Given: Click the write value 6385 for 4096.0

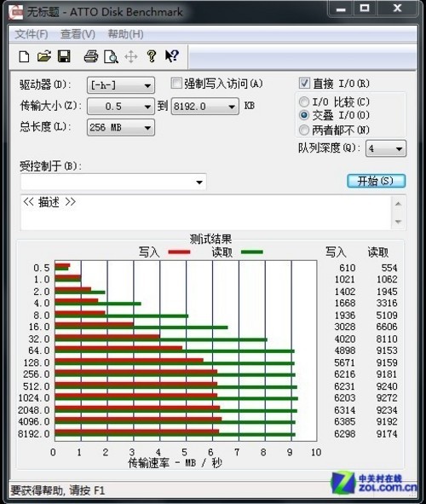Looking at the screenshot, I should pyautogui.click(x=345, y=422).
